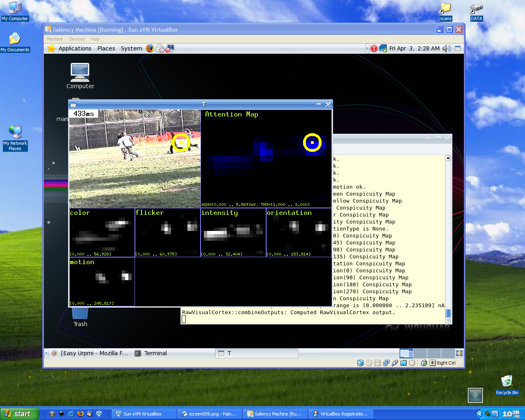Open the Devices menu
525x420 pixels.
(x=77, y=39)
